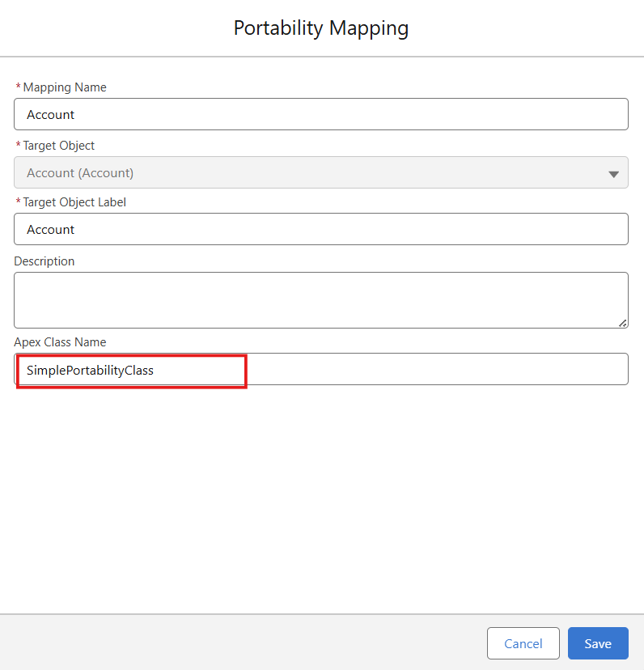Screen dimensions: 644x670
Task: Click the Description box resize handle
Action: pyautogui.click(x=622, y=322)
